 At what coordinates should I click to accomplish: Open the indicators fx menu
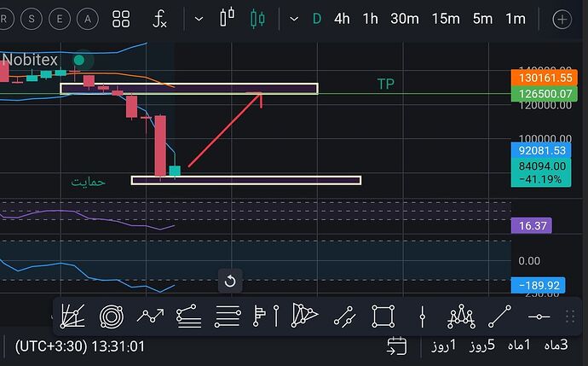pos(159,19)
